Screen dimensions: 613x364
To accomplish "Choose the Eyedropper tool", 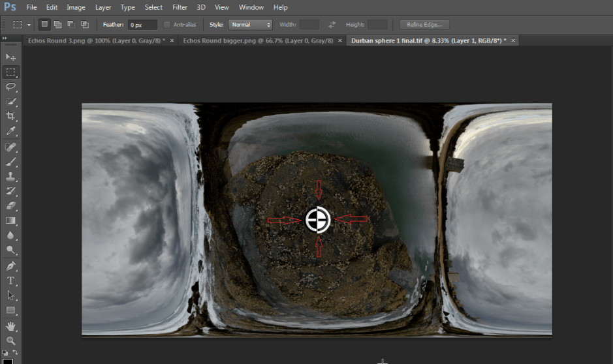I will [10, 131].
